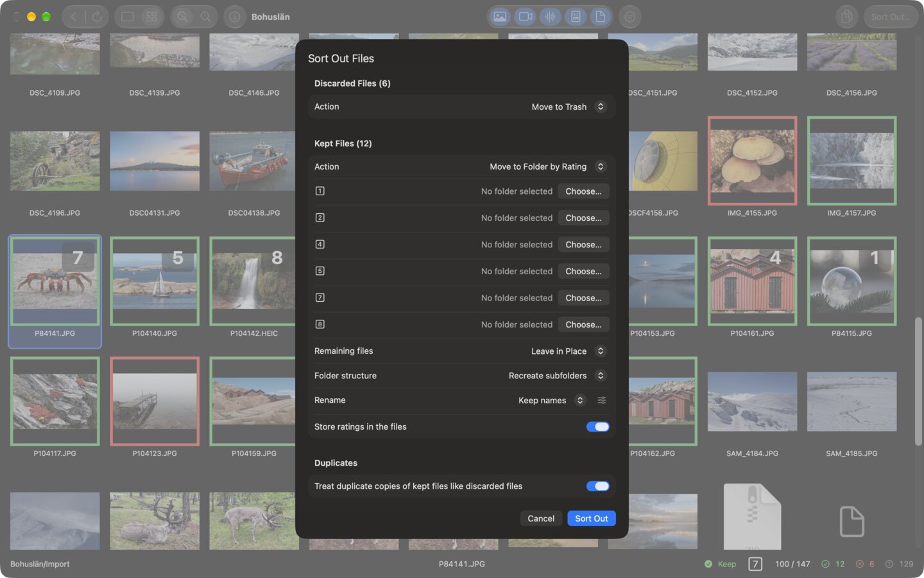The image size is (924, 578).
Task: Click the copy documents icon in toolbar
Action: 847,17
